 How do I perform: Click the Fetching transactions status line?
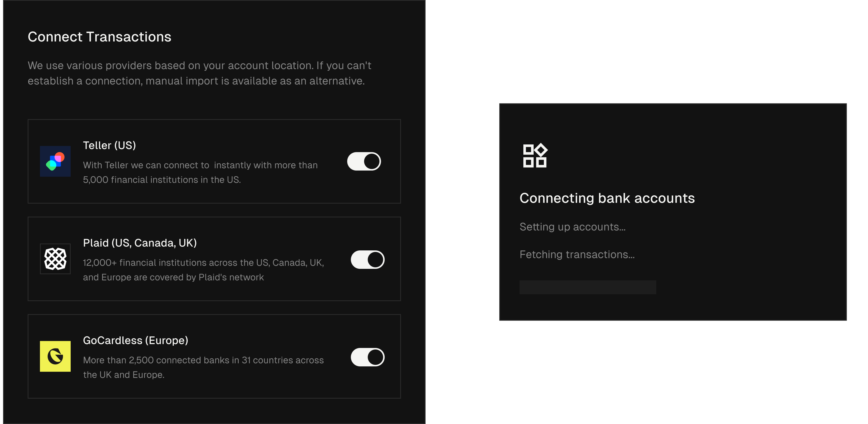(x=577, y=255)
